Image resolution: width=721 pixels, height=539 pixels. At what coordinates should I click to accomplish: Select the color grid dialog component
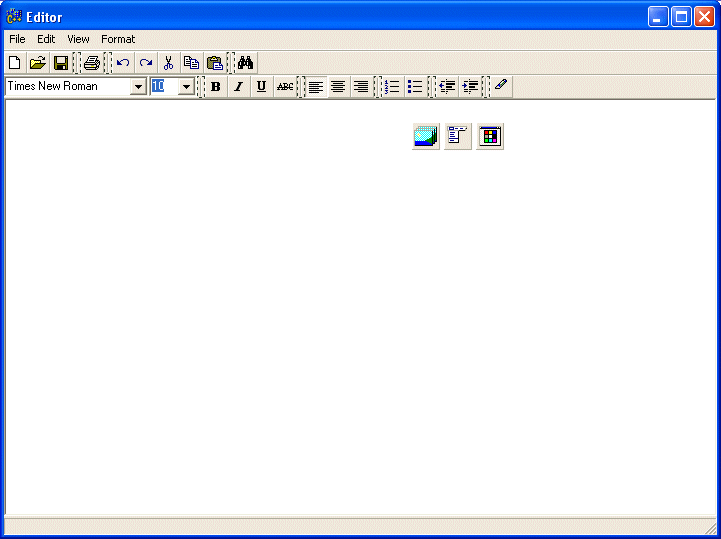(x=490, y=136)
